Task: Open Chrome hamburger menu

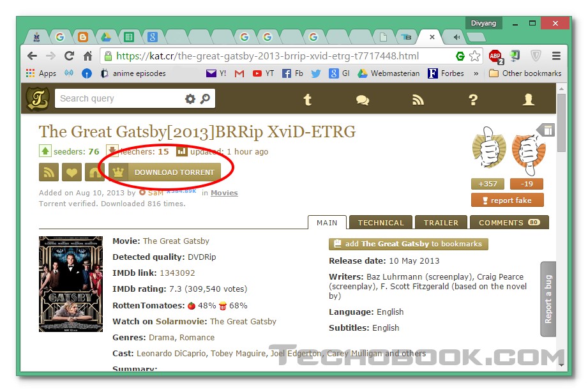Action: click(x=556, y=56)
